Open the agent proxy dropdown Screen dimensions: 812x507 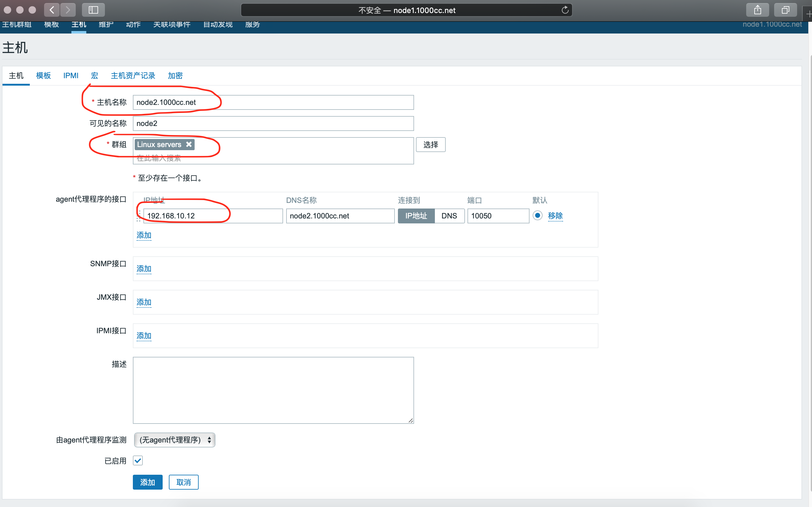[x=174, y=440]
